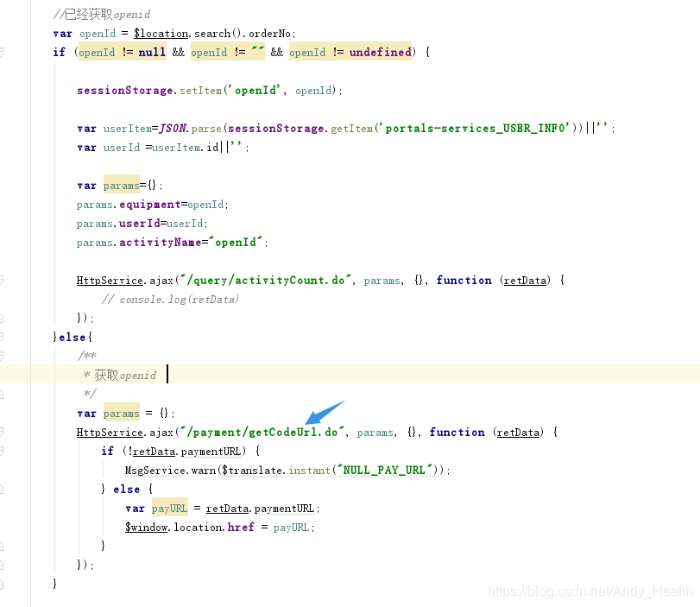This screenshot has width=700, height=607.
Task: Click the 'userId' property in 'params.userId='
Action: coord(139,224)
